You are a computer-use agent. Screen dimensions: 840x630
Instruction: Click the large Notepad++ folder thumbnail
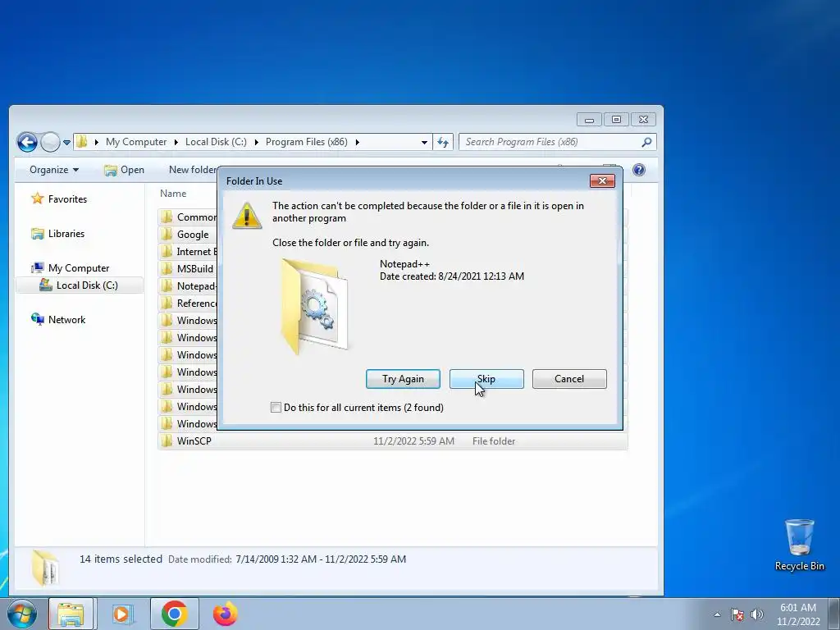pyautogui.click(x=314, y=307)
